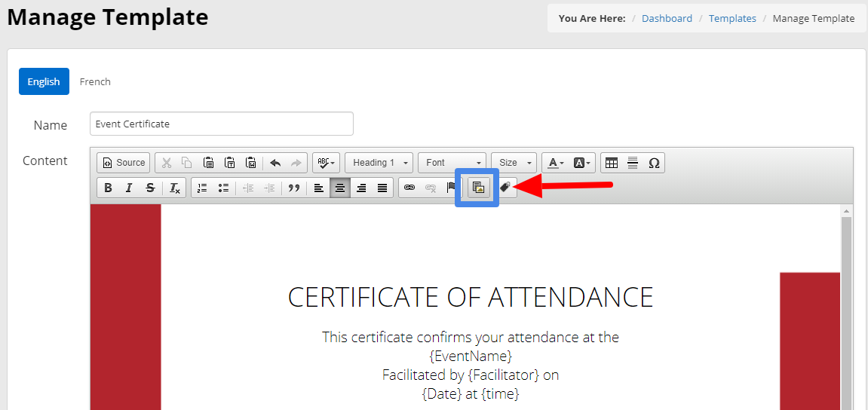Switch to the English tab

point(44,81)
